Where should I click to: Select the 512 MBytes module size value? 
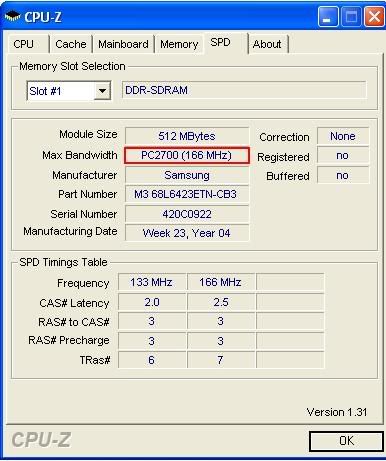(187, 136)
